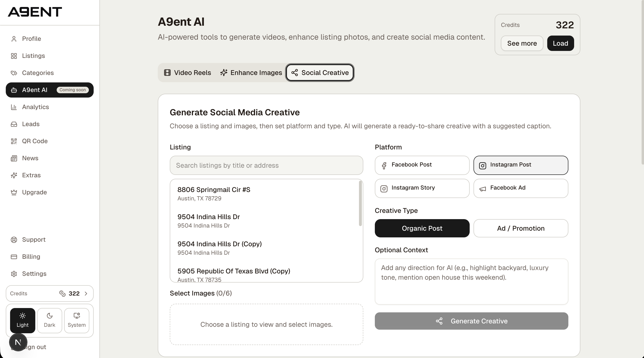The image size is (644, 358).
Task: Switch to Dark theme
Action: tap(49, 320)
